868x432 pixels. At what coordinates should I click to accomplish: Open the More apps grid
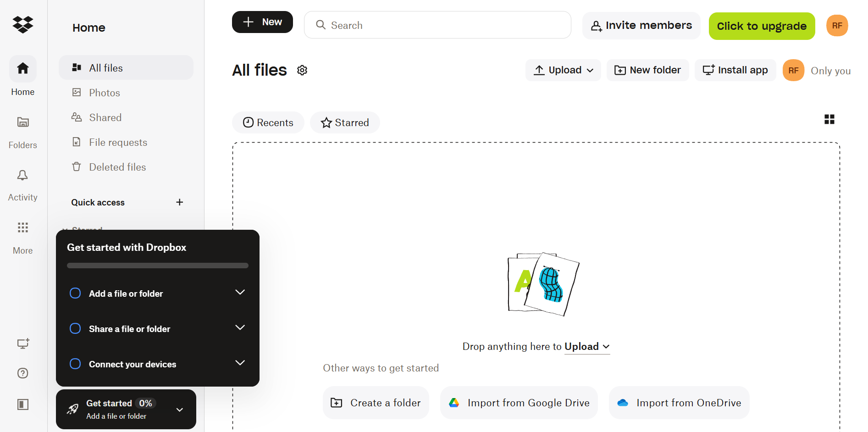click(23, 238)
